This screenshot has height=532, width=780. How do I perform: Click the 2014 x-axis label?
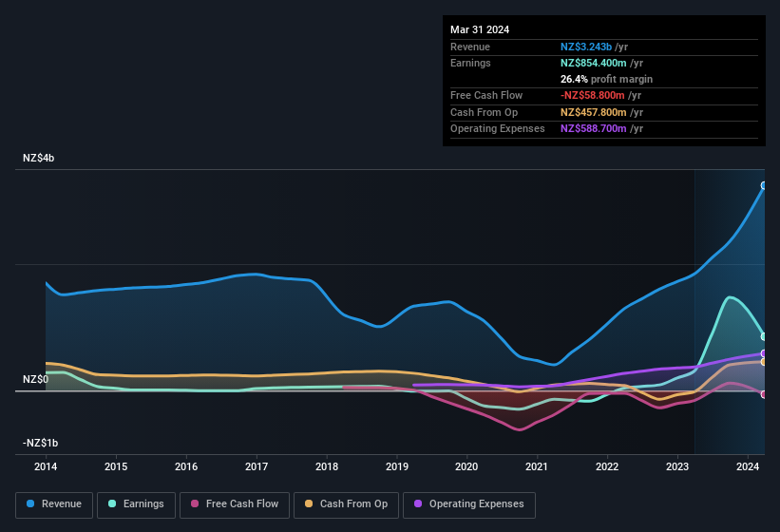point(46,466)
